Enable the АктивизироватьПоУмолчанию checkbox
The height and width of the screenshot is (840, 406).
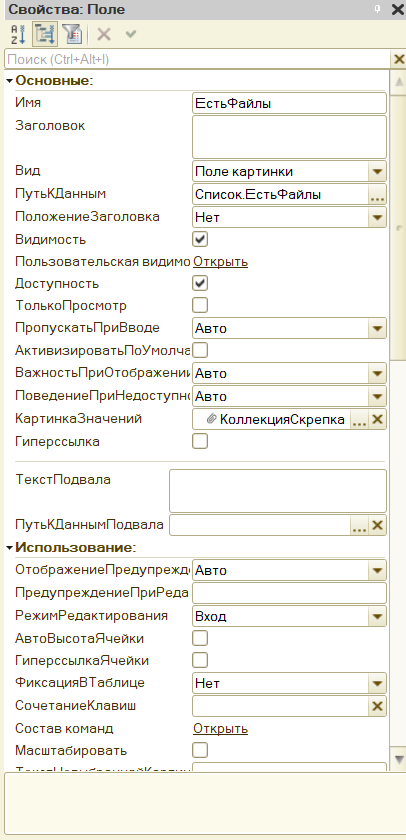(200, 350)
